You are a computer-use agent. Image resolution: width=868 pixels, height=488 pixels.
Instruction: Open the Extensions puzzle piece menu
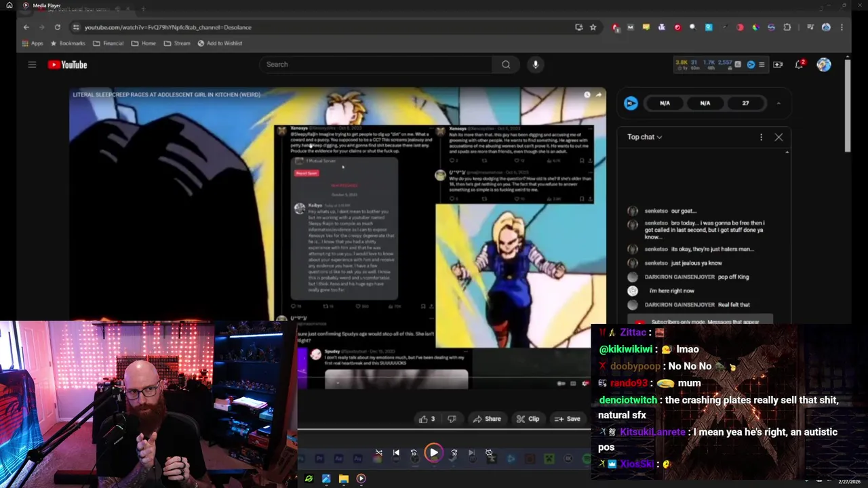(787, 27)
